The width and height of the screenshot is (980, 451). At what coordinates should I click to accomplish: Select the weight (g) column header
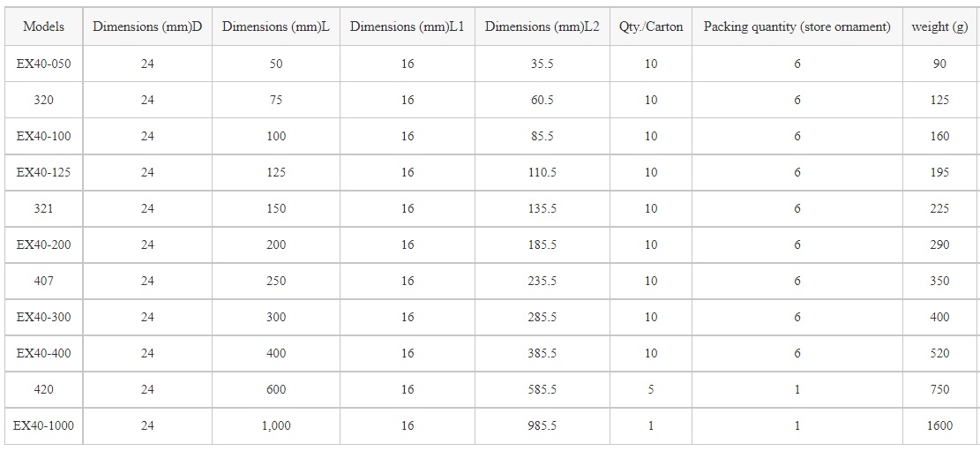pyautogui.click(x=939, y=26)
